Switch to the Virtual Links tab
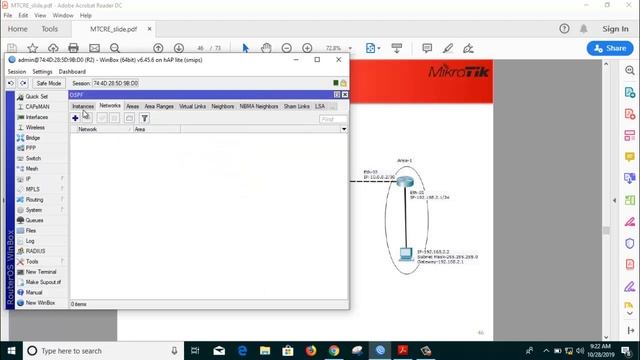 pos(193,107)
